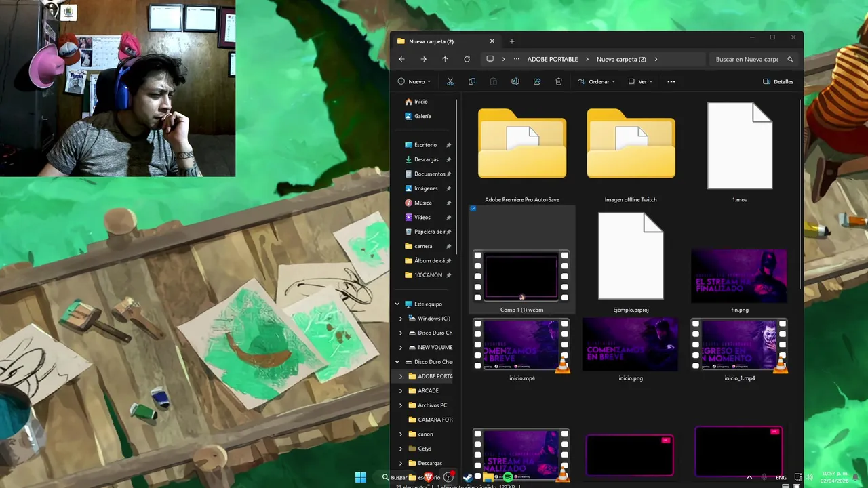Click the chevron after ADOBE PORTABLE breadcrumb
The image size is (868, 488).
(x=587, y=59)
